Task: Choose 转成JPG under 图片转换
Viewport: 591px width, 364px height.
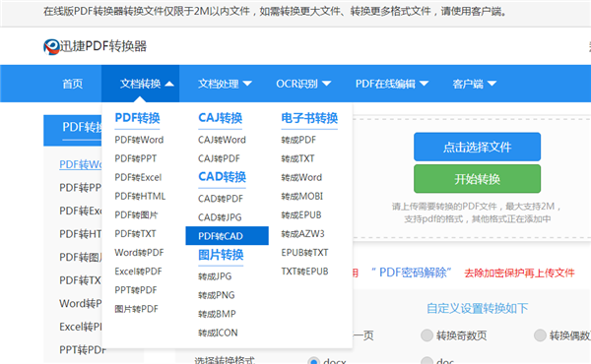Action: point(215,276)
